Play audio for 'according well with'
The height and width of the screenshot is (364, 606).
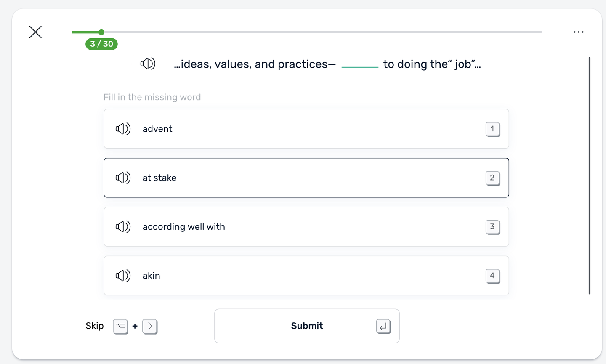[x=123, y=227]
